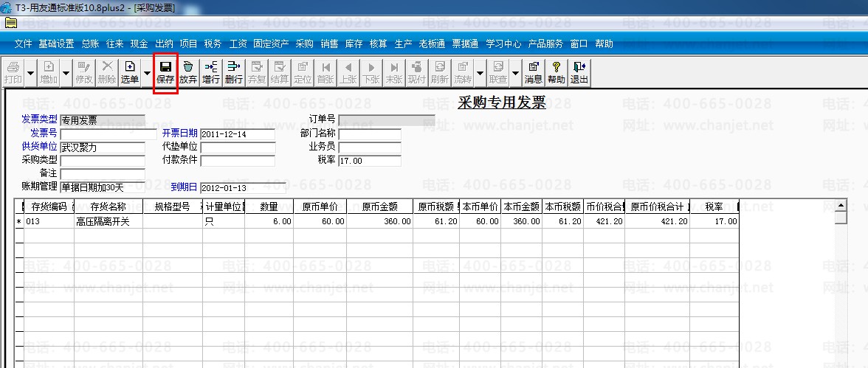Image resolution: width=868 pixels, height=368 pixels.
Task: Open the 总账 menu
Action: (x=90, y=44)
